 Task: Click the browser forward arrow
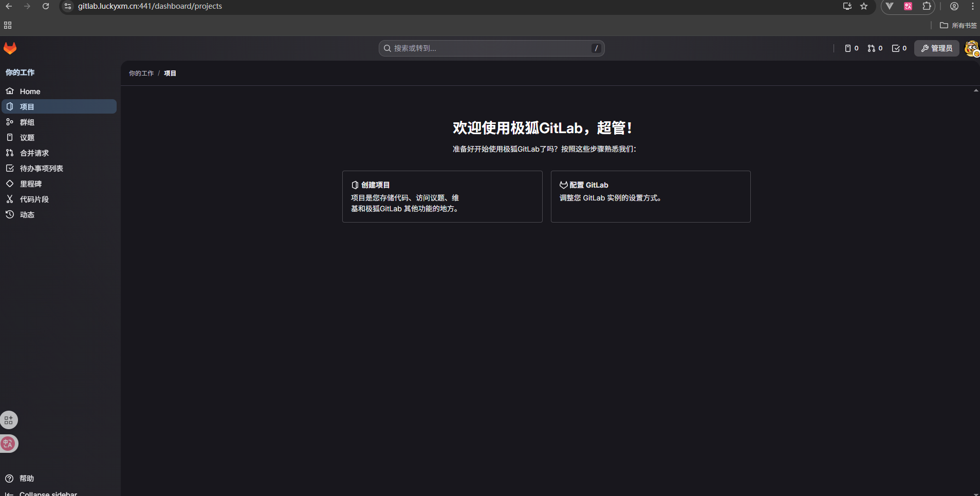pos(27,6)
